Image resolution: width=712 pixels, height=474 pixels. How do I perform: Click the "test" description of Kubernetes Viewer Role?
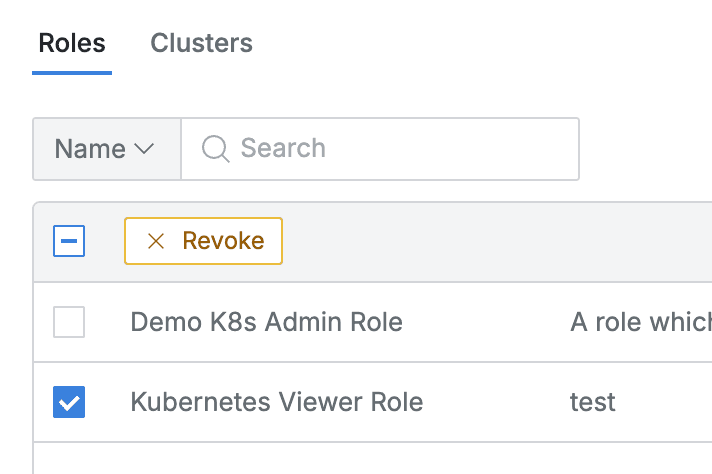tap(592, 402)
